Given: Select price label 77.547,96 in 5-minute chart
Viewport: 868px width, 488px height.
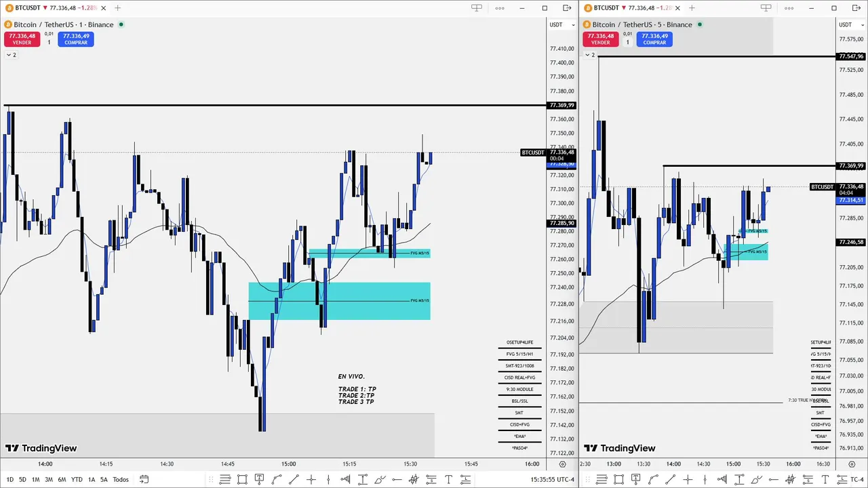Looking at the screenshot, I should [851, 56].
